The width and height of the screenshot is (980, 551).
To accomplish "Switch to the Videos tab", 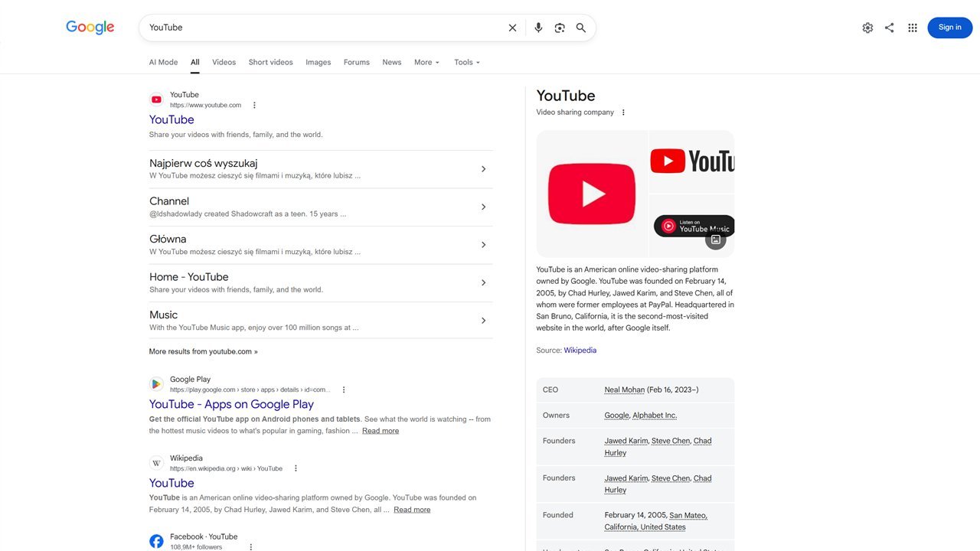I will click(224, 63).
